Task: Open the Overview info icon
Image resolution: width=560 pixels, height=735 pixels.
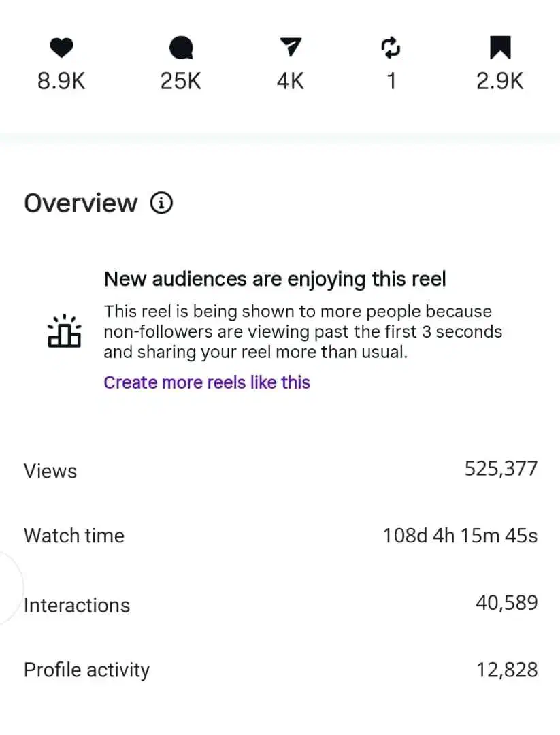Action: [x=162, y=203]
